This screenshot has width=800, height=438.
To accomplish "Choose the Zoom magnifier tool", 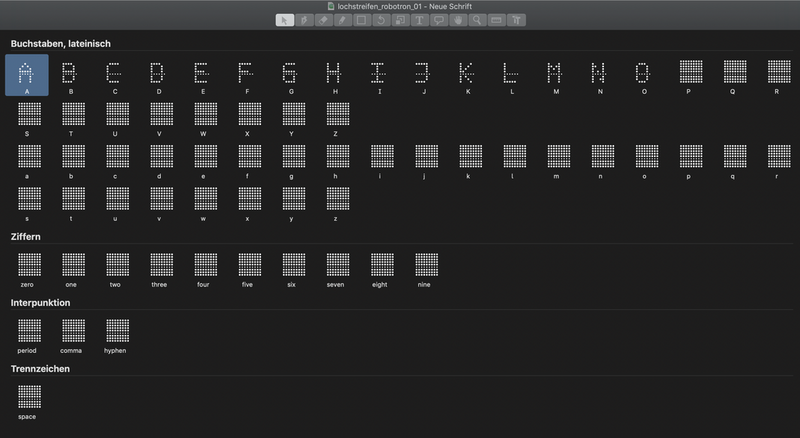I will coord(477,20).
